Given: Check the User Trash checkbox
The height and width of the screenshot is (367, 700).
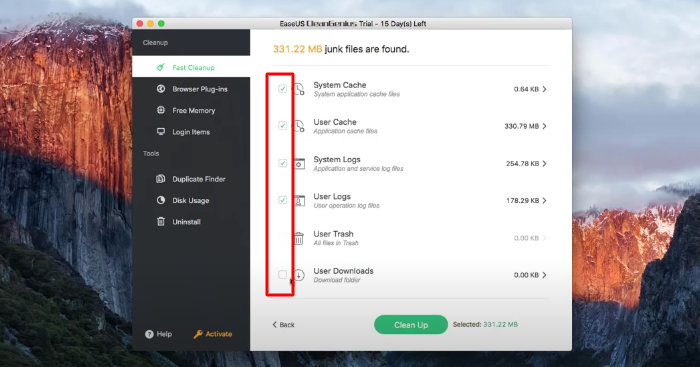Looking at the screenshot, I should tap(283, 238).
